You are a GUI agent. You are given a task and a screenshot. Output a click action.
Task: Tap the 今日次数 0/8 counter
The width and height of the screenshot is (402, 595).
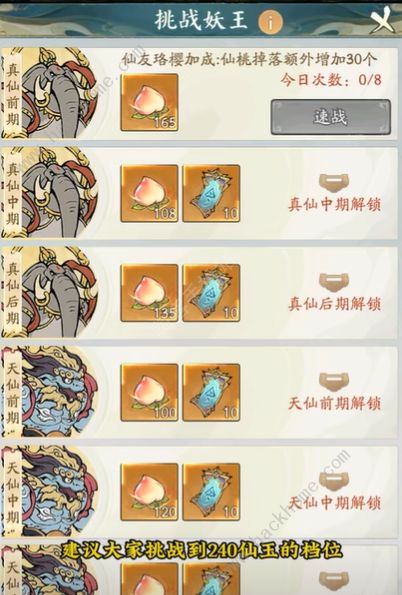[x=331, y=80]
